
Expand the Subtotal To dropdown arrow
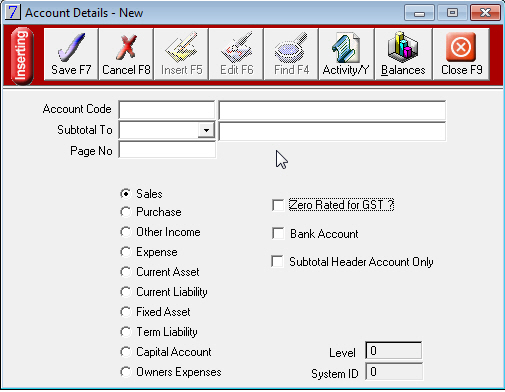(206, 130)
